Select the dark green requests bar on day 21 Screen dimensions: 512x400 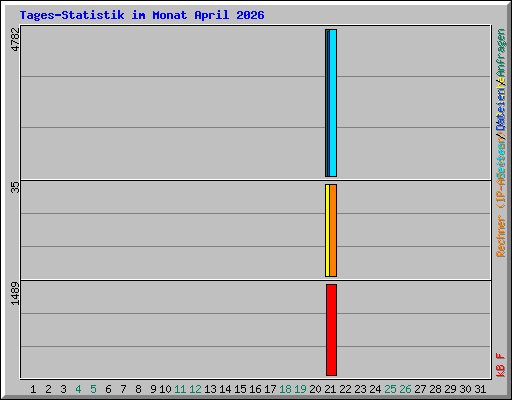(326, 103)
